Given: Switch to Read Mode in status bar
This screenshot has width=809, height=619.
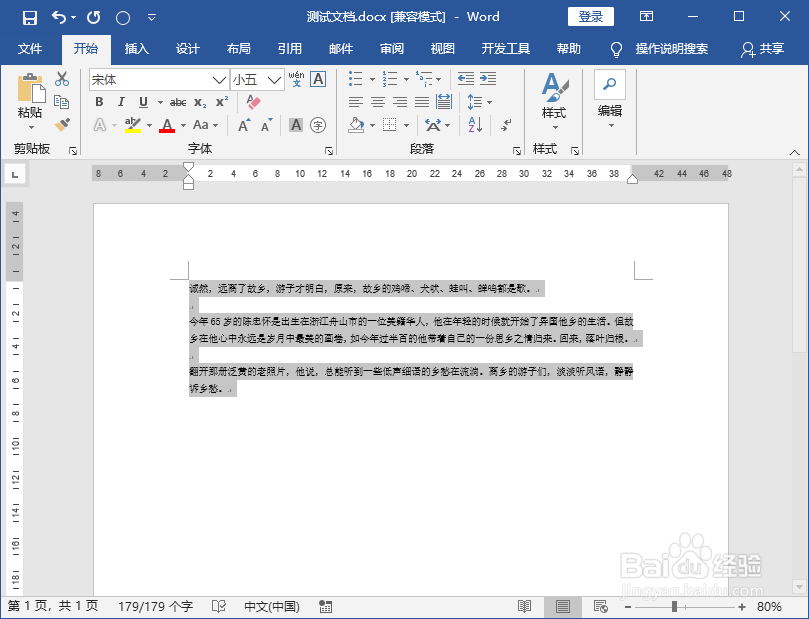Looking at the screenshot, I should [525, 606].
